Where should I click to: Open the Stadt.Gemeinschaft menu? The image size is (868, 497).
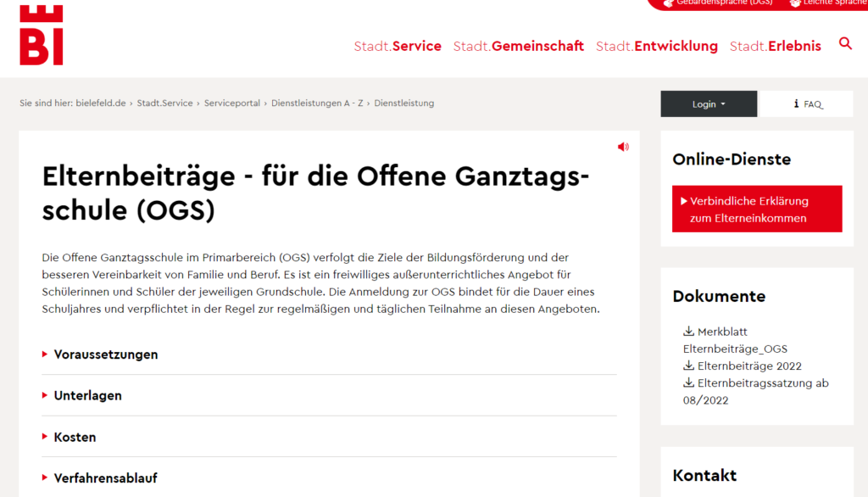coord(518,47)
